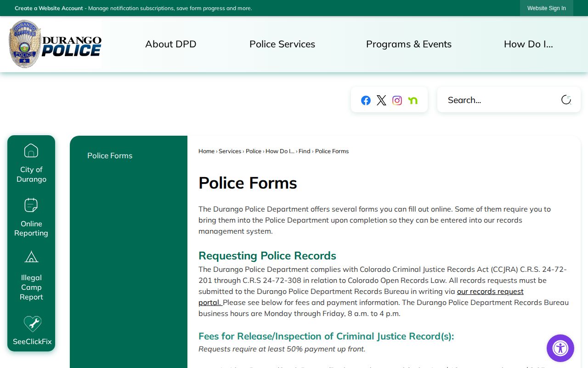Go to Find breadcrumb

305,151
